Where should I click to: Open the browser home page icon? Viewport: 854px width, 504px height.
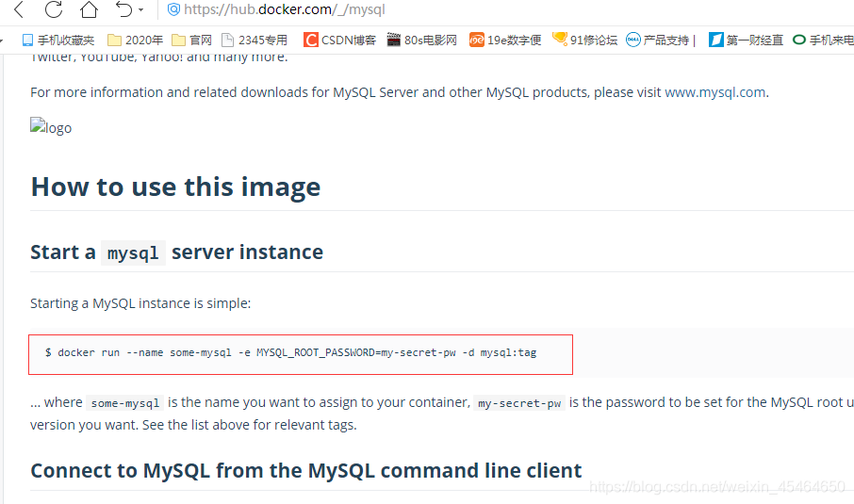(89, 9)
